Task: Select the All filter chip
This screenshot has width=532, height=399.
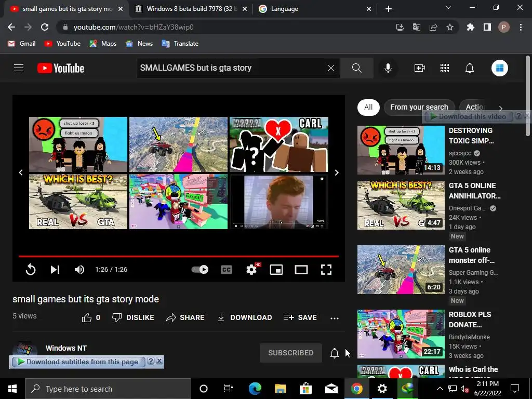Action: tap(368, 107)
